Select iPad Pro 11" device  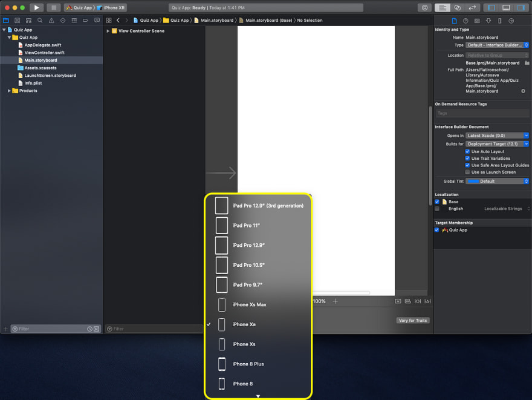(x=258, y=226)
